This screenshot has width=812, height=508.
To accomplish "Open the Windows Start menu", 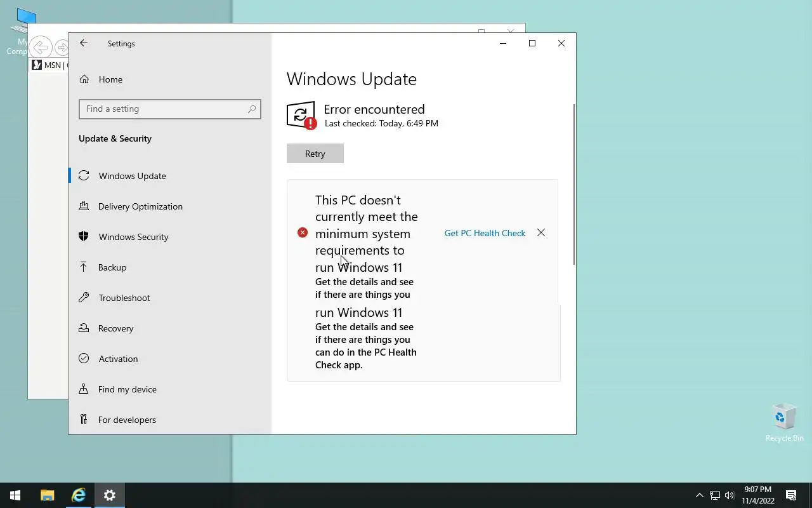I will pos(15,495).
